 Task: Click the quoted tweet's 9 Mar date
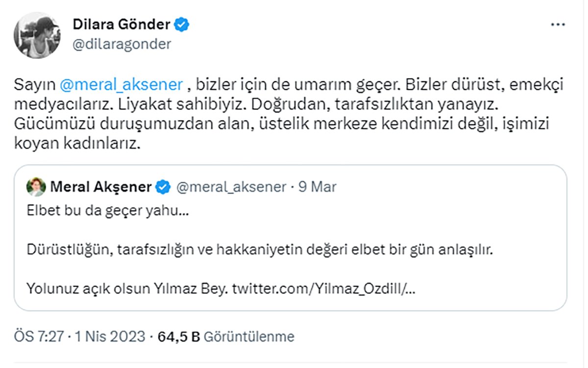click(x=317, y=187)
